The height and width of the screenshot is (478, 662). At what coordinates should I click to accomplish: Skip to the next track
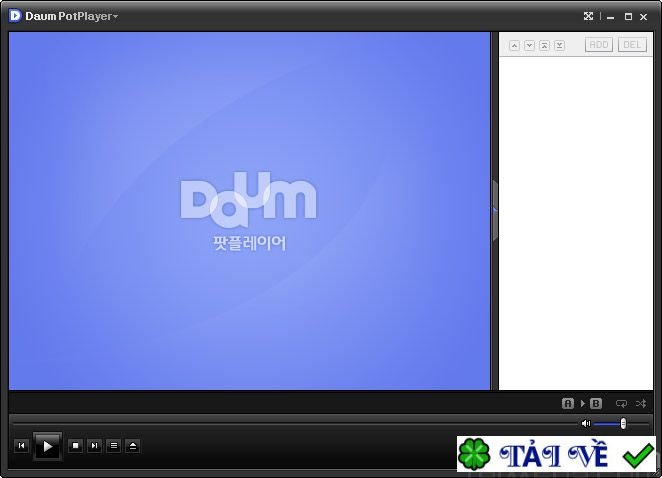[95, 445]
